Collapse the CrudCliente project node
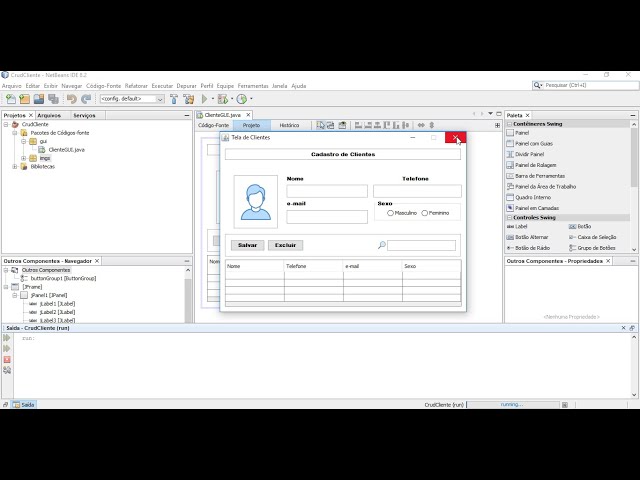 coord(6,124)
